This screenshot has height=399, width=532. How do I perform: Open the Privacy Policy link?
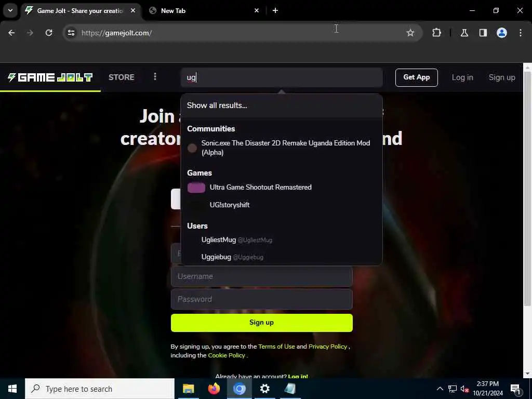click(327, 347)
